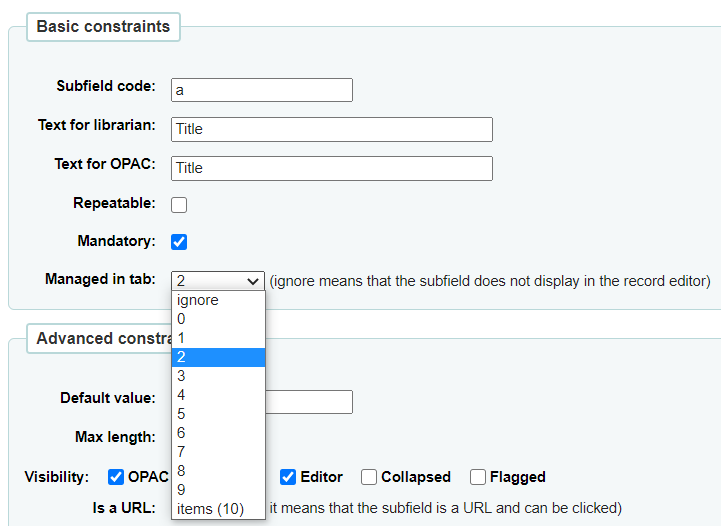Choose highlighted option 2 in list
This screenshot has width=721, height=526.
218,357
